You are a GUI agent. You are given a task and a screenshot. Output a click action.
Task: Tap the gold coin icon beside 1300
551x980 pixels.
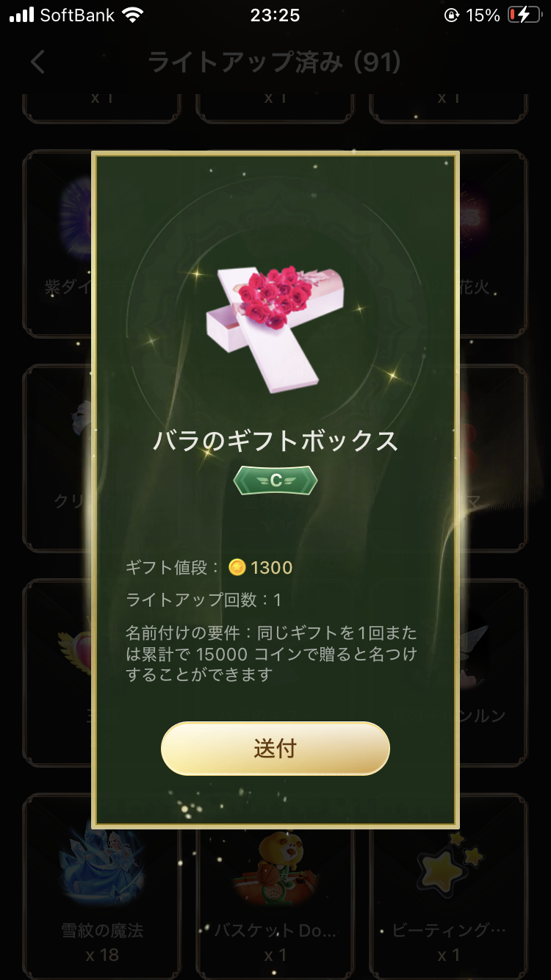tap(237, 567)
